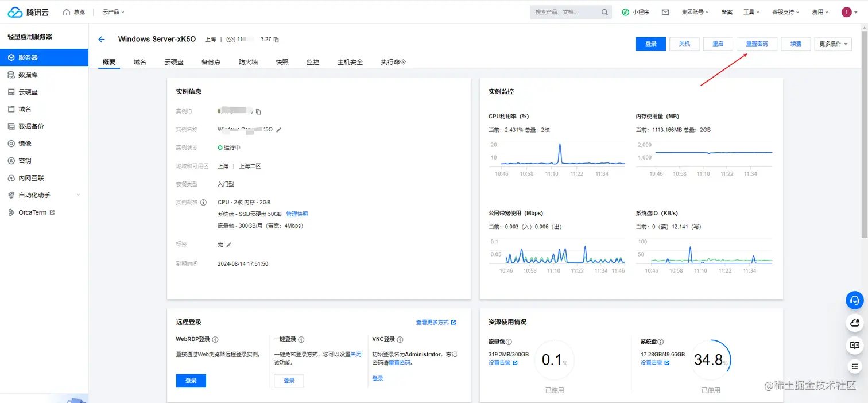Viewport: 868px width, 403px height.
Task: Click the 一键登录 登录 button
Action: pos(289,381)
